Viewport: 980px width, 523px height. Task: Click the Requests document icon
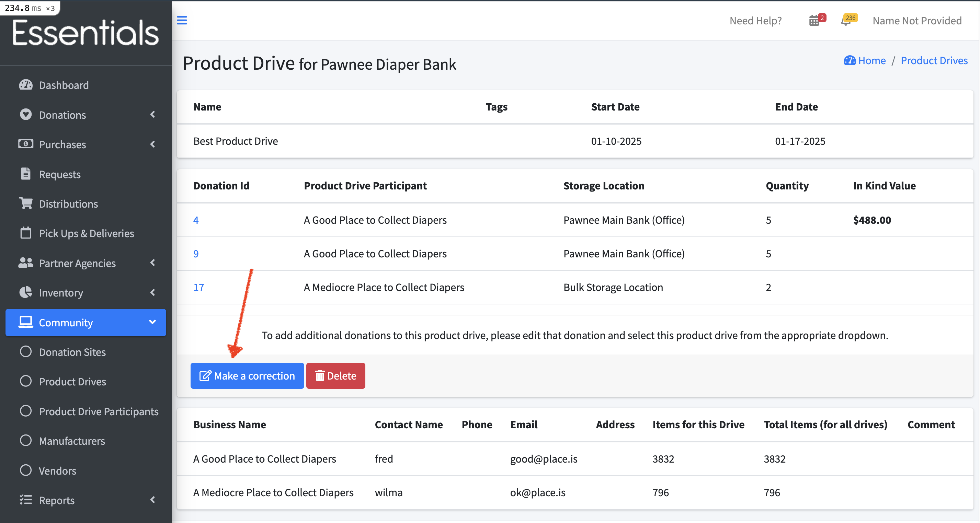click(x=25, y=174)
